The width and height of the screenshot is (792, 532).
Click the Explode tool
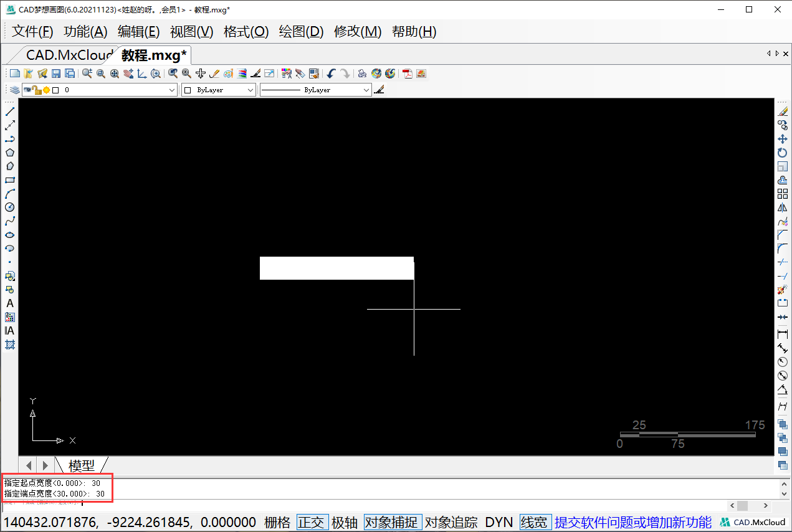point(783,290)
